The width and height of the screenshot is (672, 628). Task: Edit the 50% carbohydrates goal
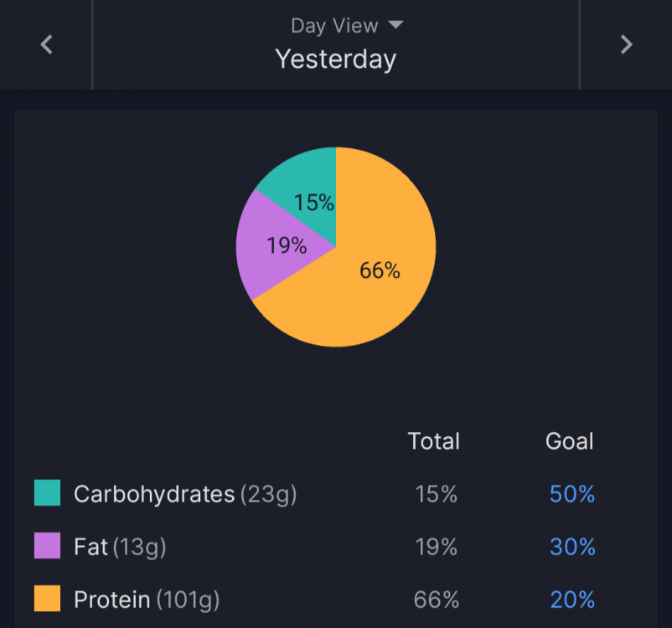pyautogui.click(x=572, y=494)
